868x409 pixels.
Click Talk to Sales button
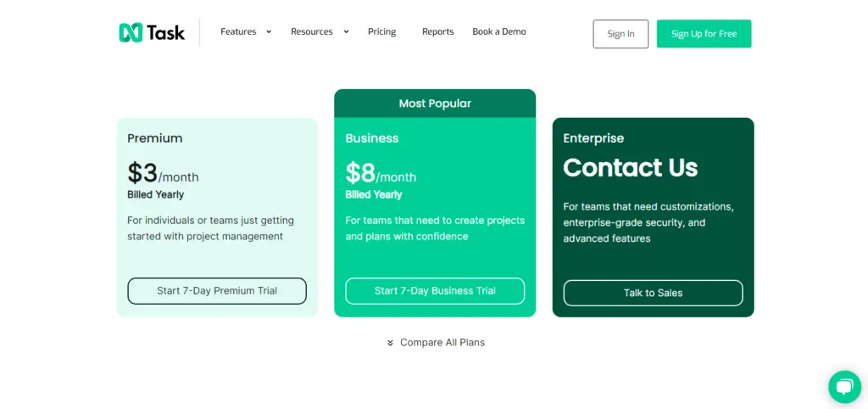[654, 293]
